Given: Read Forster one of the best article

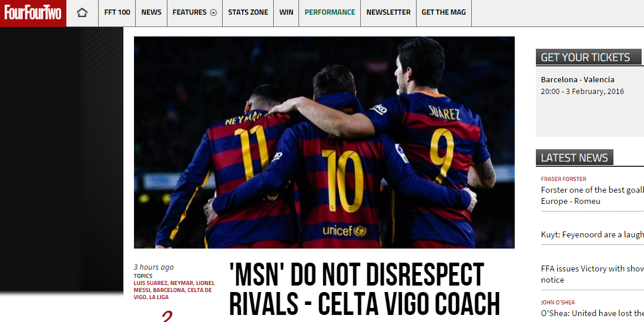Looking at the screenshot, I should 592,196.
